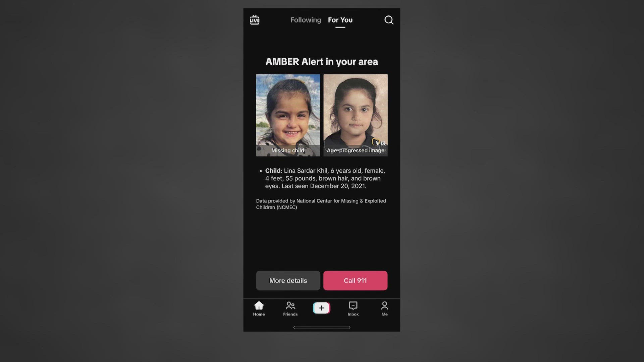The width and height of the screenshot is (644, 362).
Task: Switch to the Following tab
Action: [x=306, y=19]
